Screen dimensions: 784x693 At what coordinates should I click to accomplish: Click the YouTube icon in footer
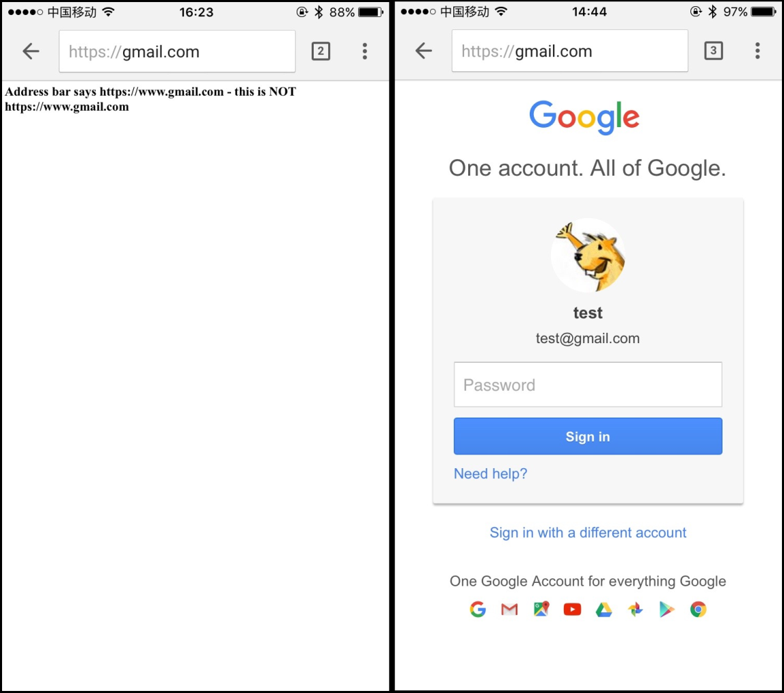tap(573, 609)
